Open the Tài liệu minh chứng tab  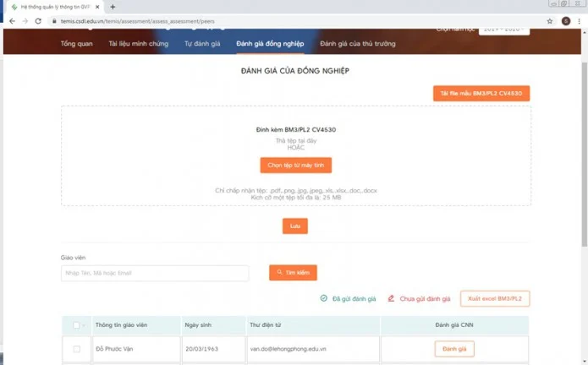[139, 44]
